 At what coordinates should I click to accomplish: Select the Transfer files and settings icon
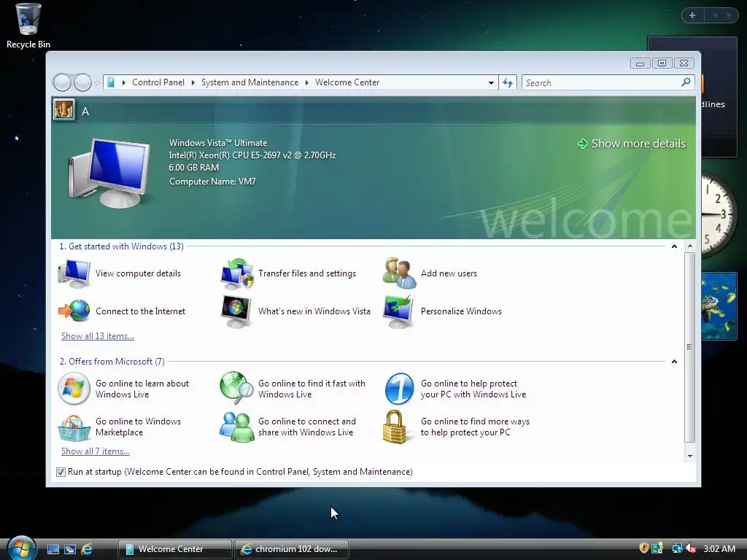coord(237,274)
